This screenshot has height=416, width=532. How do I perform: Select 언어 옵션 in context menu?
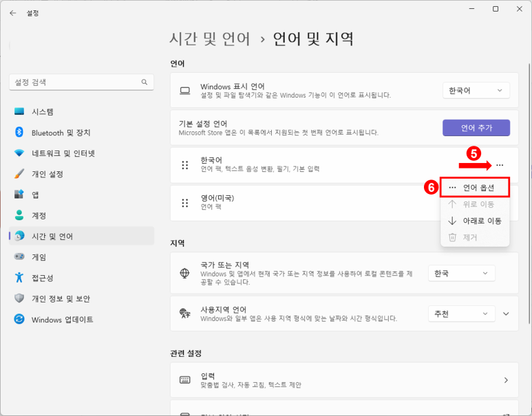pos(475,188)
